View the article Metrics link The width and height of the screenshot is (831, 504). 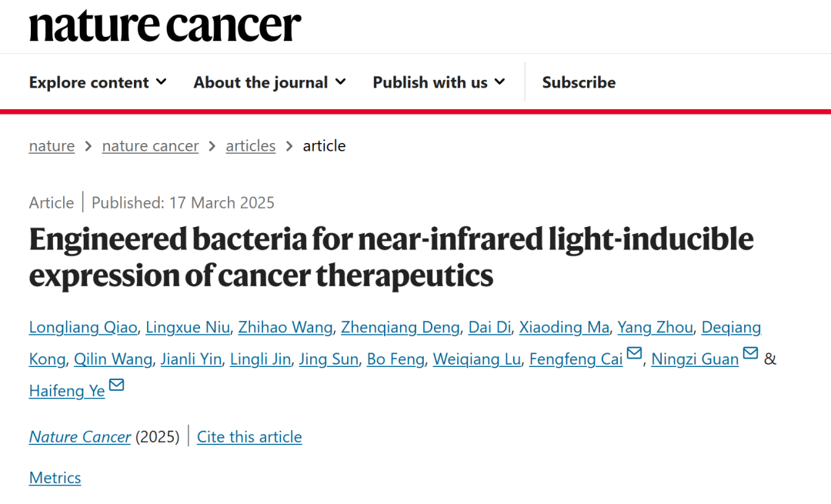[55, 477]
